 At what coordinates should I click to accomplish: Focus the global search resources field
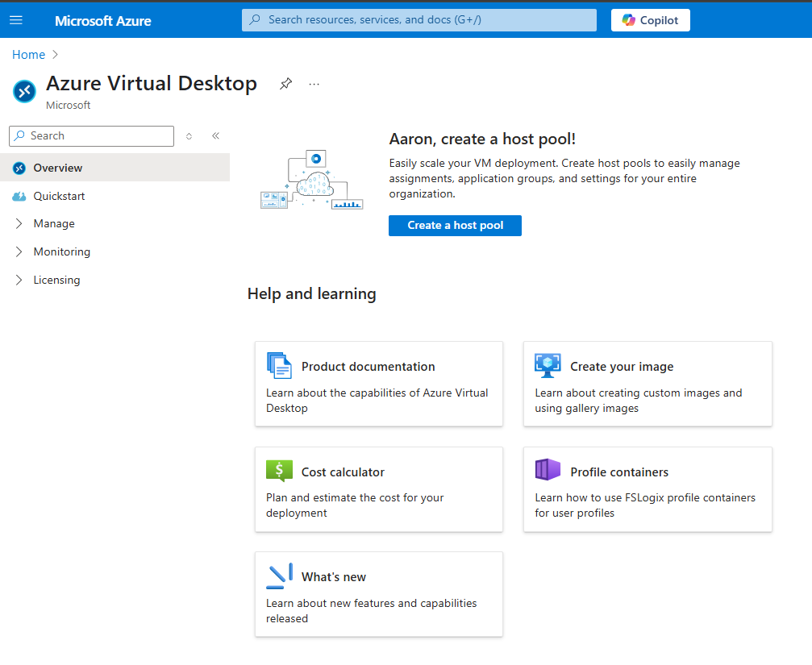coord(419,19)
